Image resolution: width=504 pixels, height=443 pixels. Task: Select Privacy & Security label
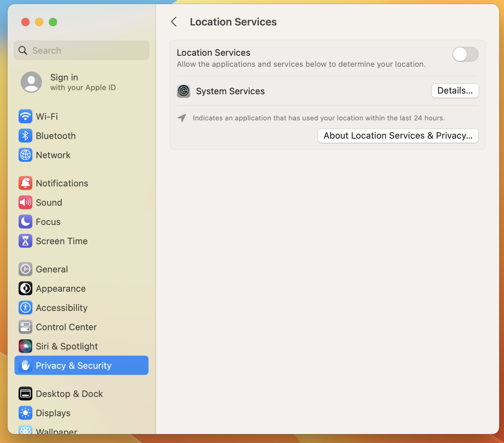pos(74,366)
